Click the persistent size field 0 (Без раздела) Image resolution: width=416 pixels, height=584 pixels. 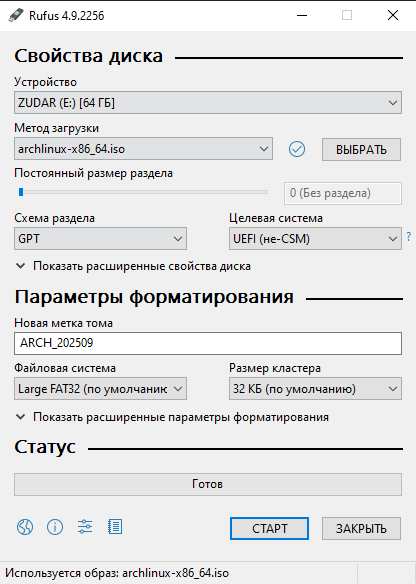[x=343, y=193]
